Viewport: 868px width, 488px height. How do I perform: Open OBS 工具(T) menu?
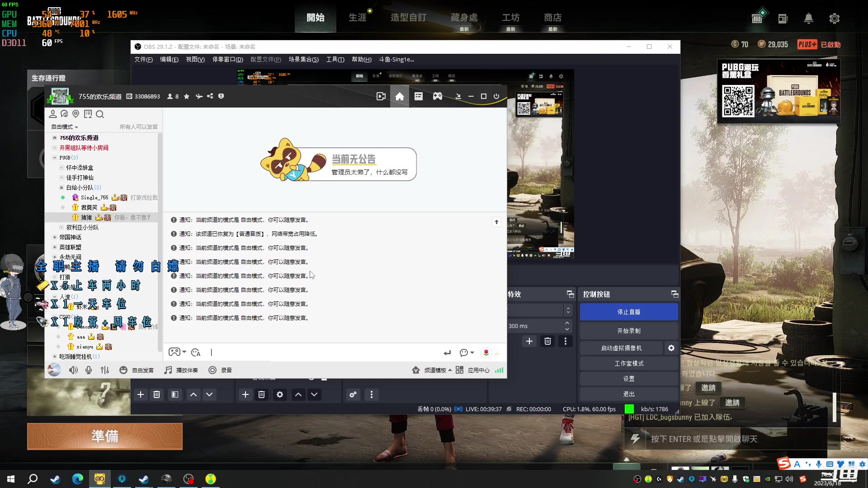[335, 59]
